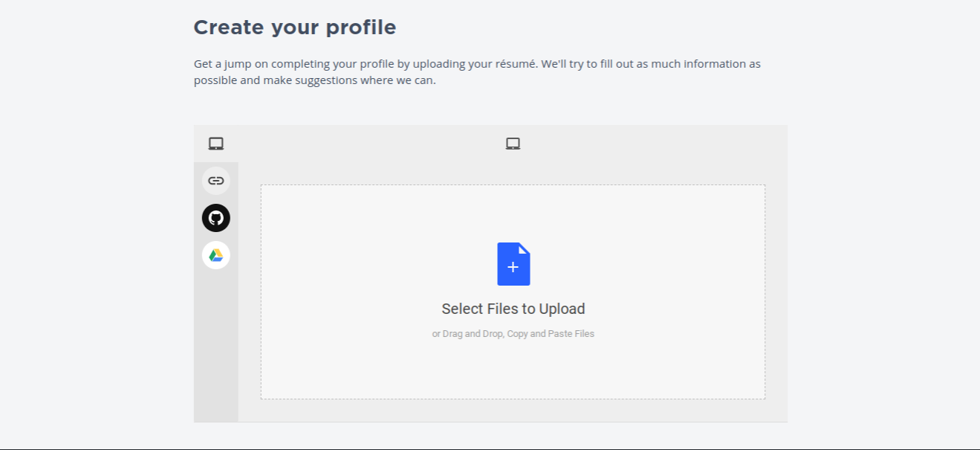
Task: Click "Select Files to Upload" text
Action: coord(513,309)
